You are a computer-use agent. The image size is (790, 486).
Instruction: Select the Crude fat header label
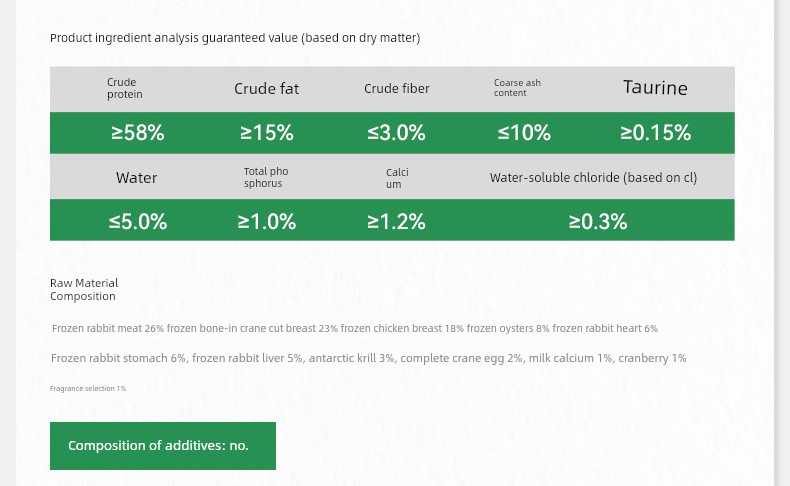click(x=267, y=89)
